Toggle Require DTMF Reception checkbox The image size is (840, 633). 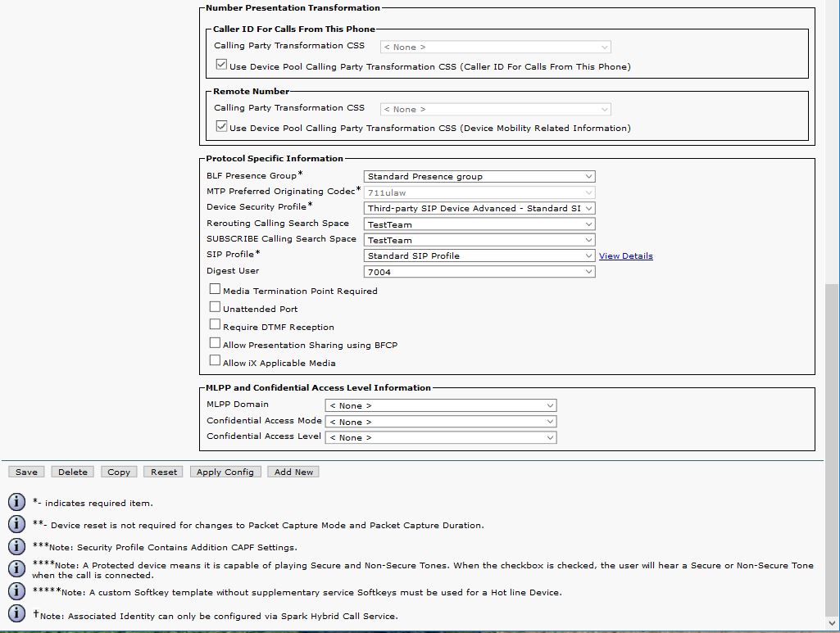point(215,325)
